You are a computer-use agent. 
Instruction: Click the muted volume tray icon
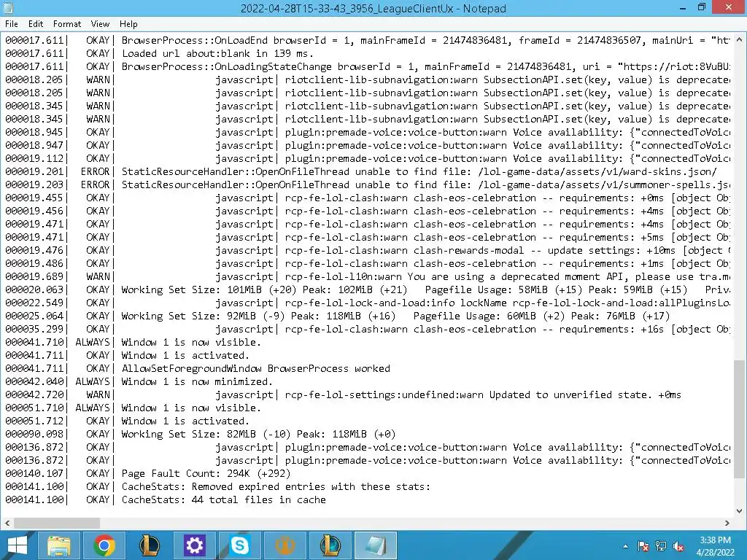tap(678, 546)
